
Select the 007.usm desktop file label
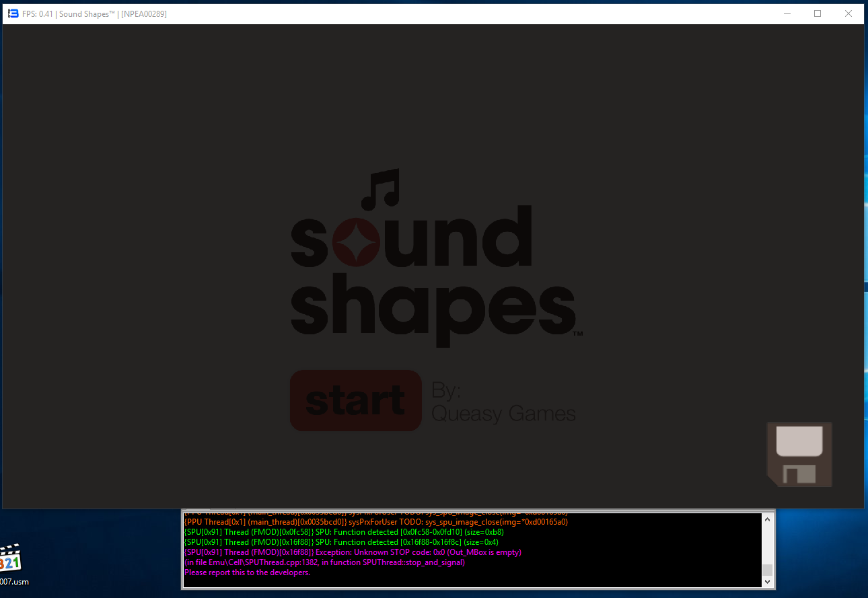13,582
